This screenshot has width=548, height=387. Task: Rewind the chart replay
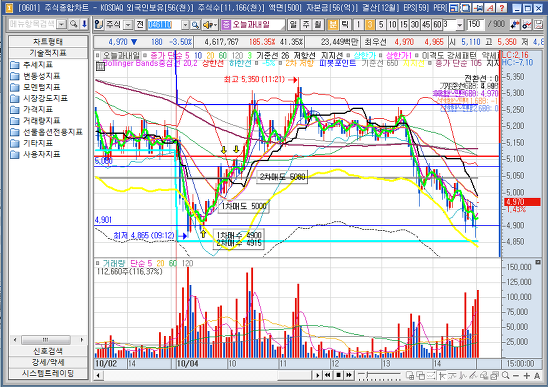[327, 375]
